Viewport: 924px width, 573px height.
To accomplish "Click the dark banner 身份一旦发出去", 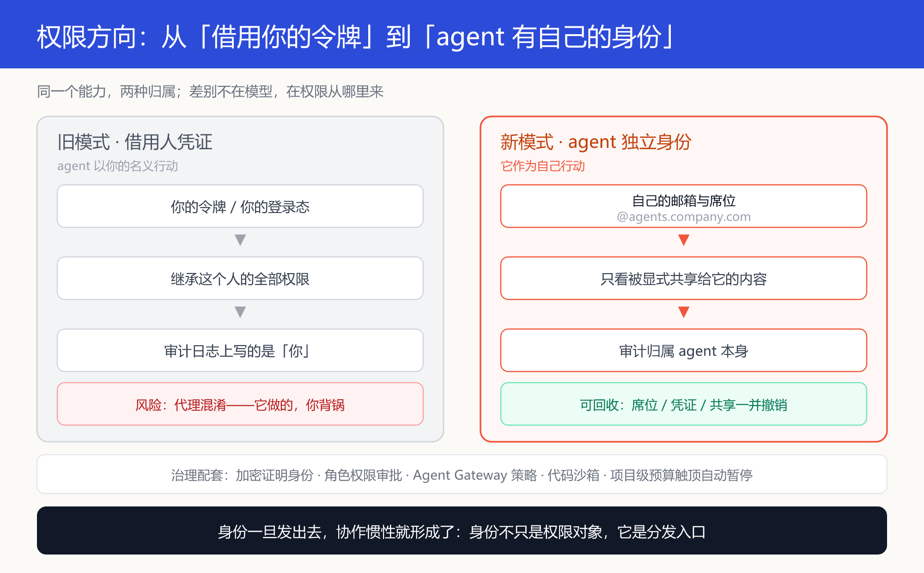I will pos(462,530).
